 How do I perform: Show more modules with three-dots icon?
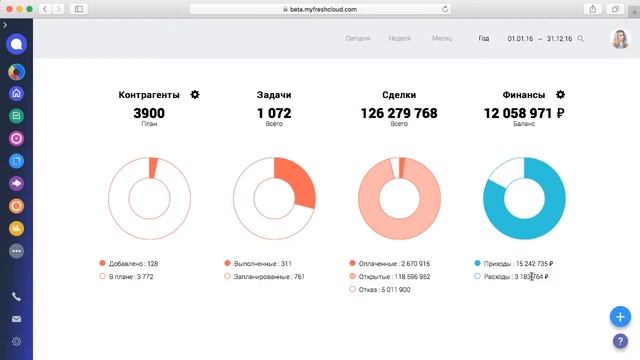16,251
